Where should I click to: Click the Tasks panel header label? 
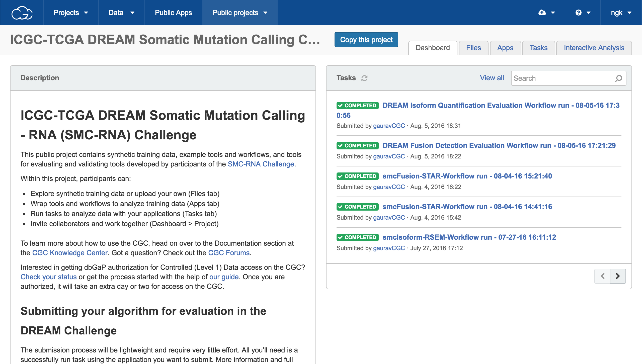[346, 78]
